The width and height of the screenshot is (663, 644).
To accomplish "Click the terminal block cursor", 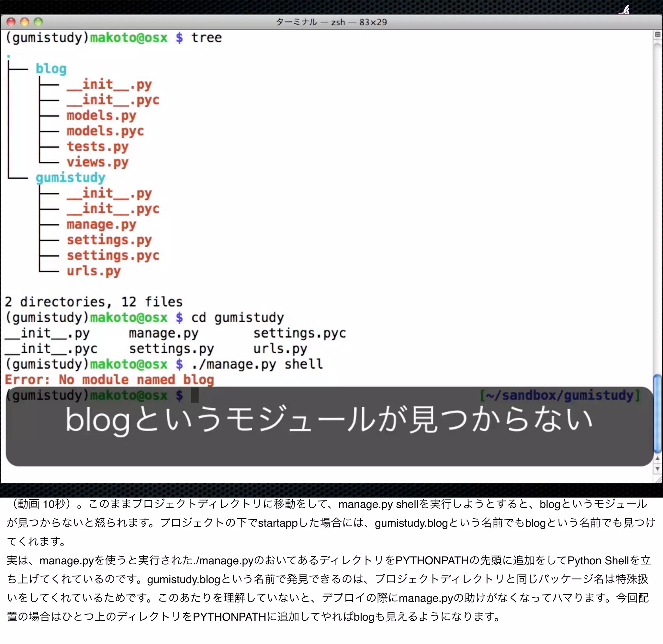I will 195,395.
